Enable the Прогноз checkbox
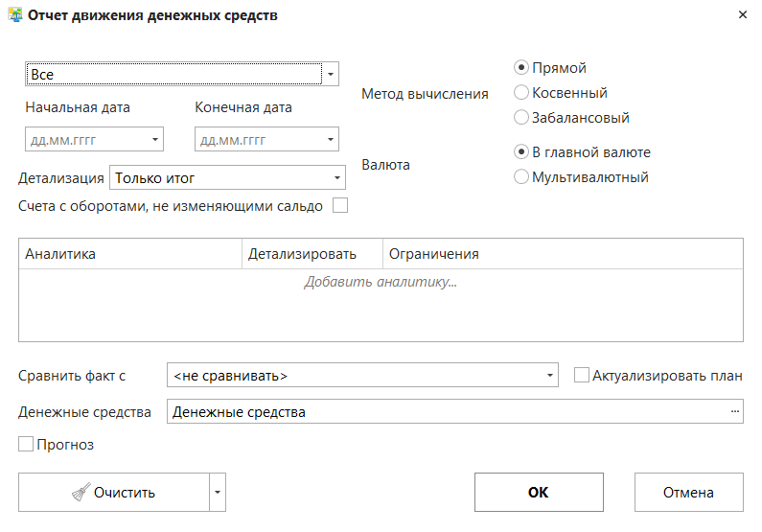762x532 pixels. pyautogui.click(x=26, y=445)
